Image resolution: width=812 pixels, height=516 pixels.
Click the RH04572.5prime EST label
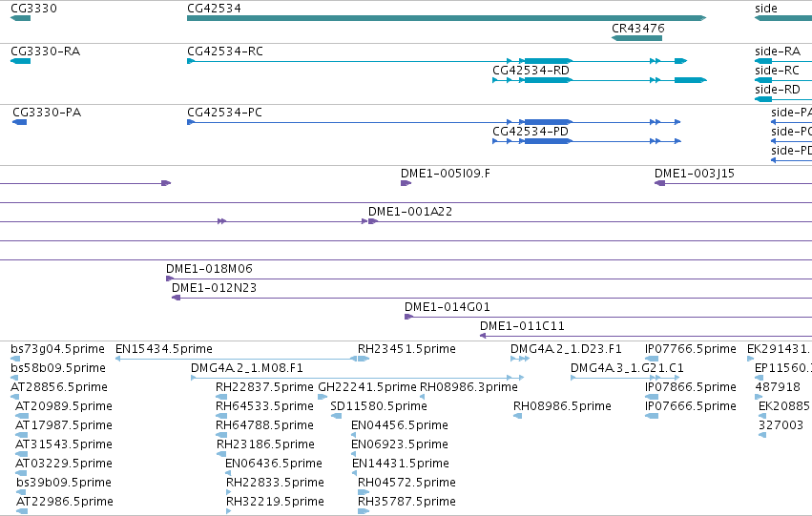pos(406,484)
